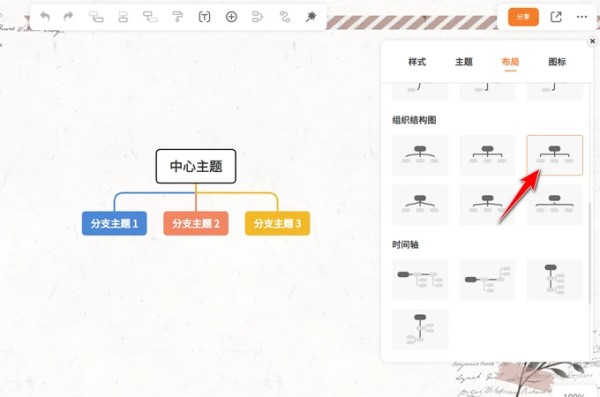Open the export icon beside share
This screenshot has height=397, width=600.
(556, 17)
